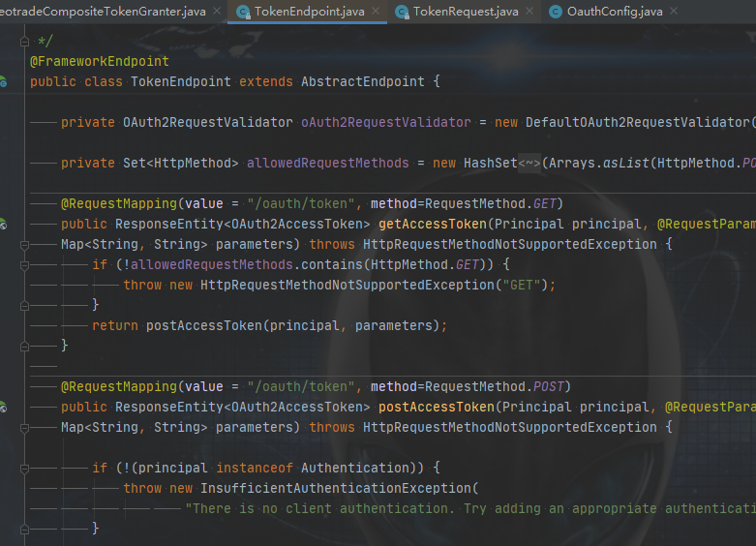Screen dimensions: 756x546
Task: Click RequestMethod.POST in the annotation
Action: (495, 386)
